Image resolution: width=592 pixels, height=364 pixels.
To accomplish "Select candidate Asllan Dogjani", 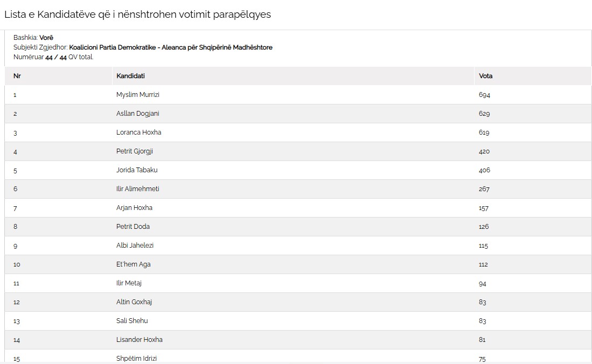I will 137,114.
